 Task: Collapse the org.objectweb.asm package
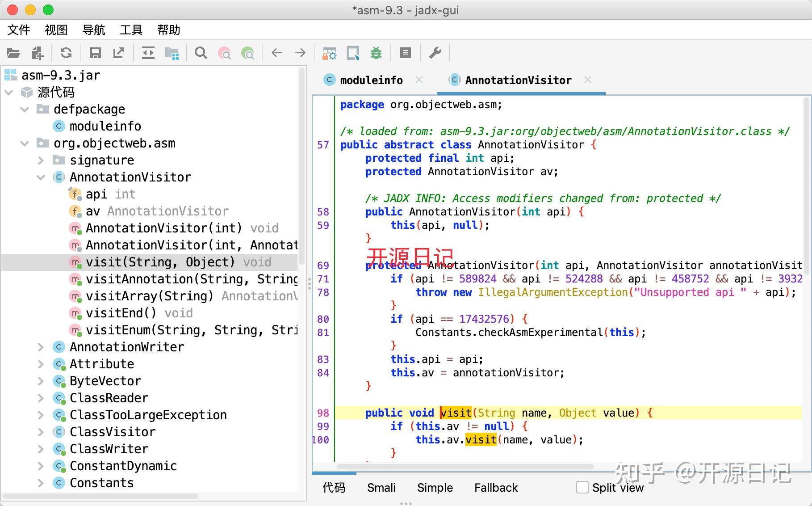pos(25,143)
